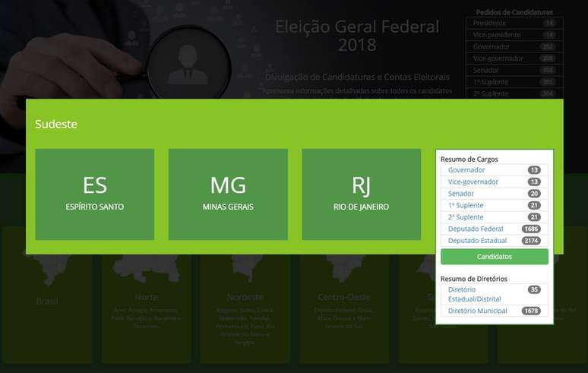
Task: Click Vice-presidente in the Pedidos de Candidaturas list
Action: (497, 35)
